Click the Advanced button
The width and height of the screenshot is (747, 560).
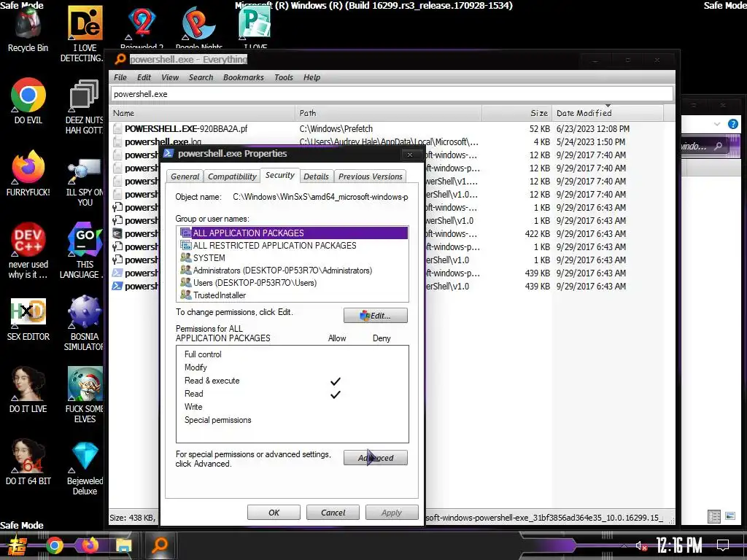tap(376, 458)
